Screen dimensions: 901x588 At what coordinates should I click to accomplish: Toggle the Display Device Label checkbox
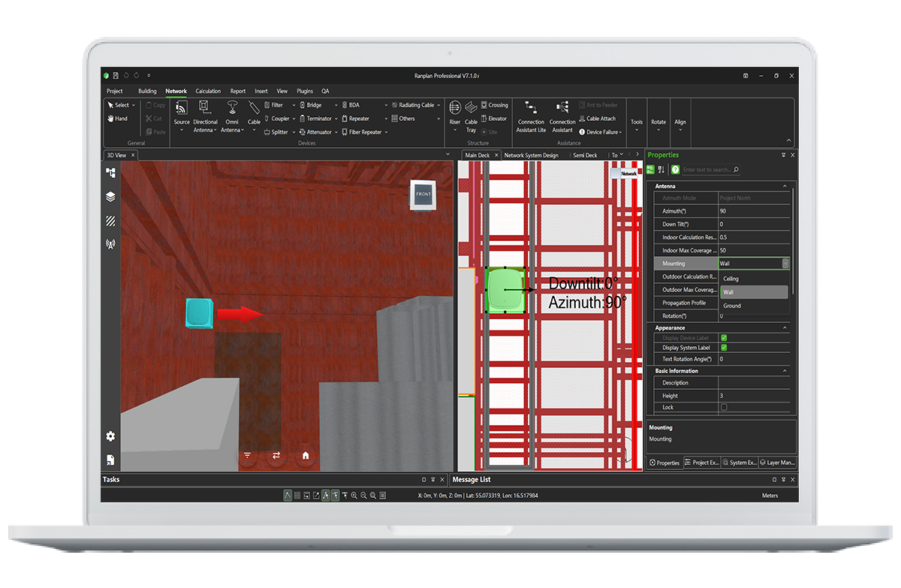point(724,338)
